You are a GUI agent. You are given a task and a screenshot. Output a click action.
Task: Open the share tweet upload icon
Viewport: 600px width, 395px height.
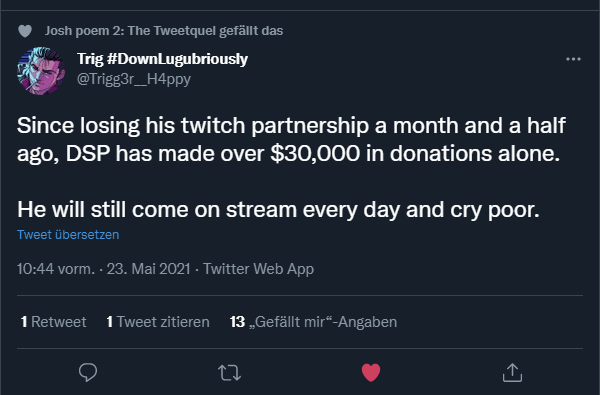pos(512,372)
